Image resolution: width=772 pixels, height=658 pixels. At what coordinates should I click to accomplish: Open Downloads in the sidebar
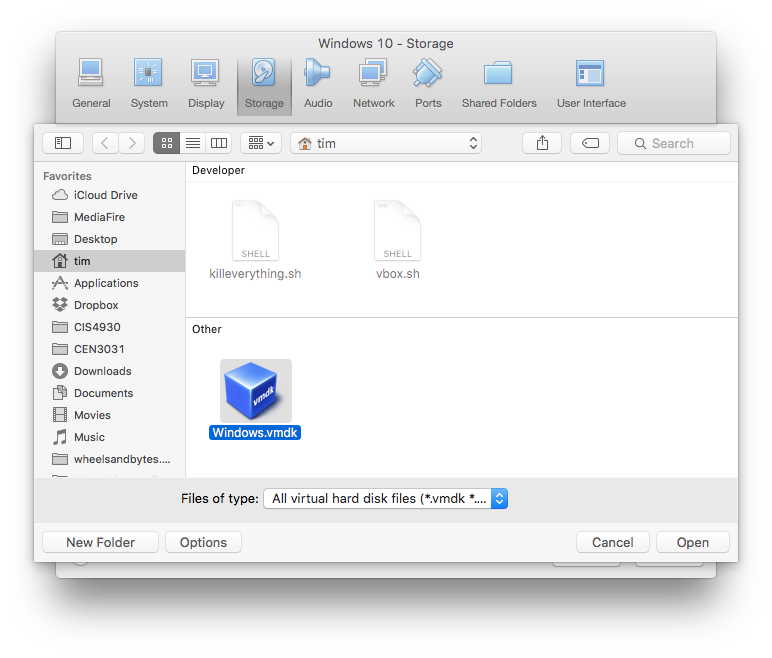click(x=109, y=371)
